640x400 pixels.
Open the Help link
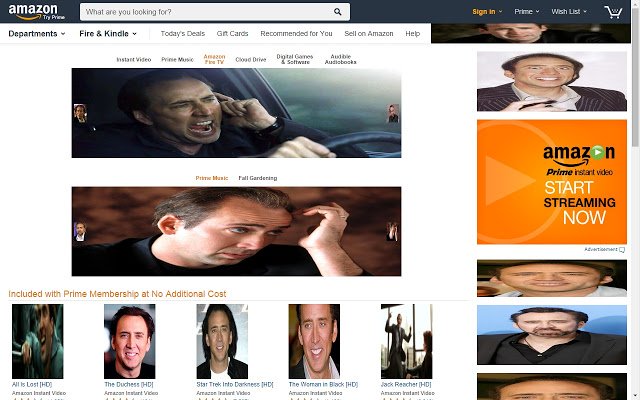[413, 33]
